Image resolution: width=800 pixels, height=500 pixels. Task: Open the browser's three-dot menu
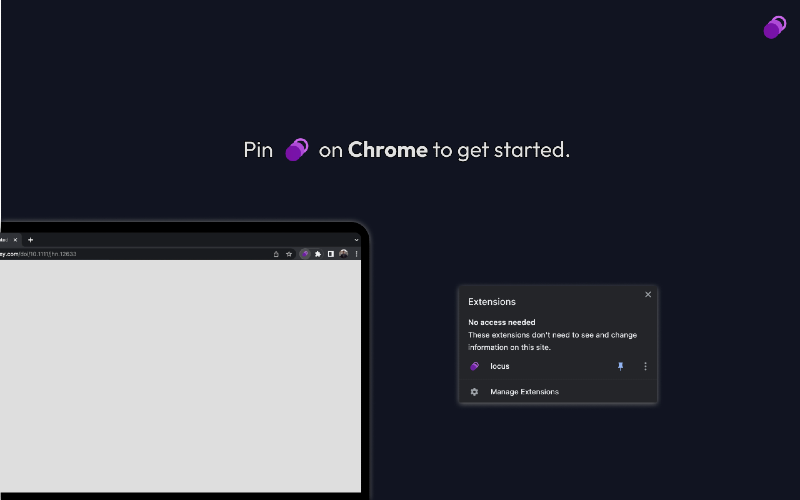click(x=356, y=254)
